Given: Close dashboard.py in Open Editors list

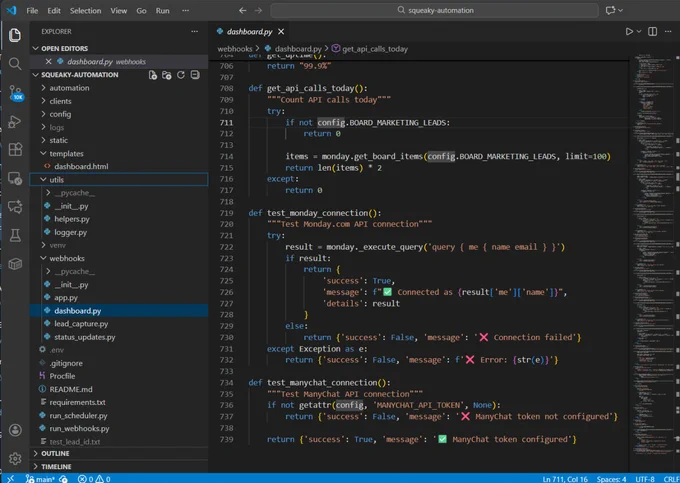Looking at the screenshot, I should 49,62.
